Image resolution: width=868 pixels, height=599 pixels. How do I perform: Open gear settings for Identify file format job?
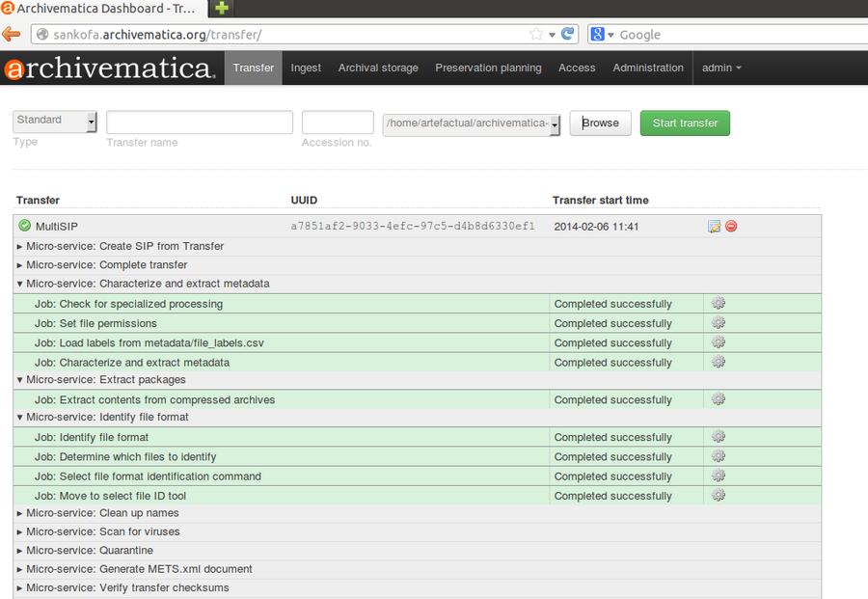(718, 437)
